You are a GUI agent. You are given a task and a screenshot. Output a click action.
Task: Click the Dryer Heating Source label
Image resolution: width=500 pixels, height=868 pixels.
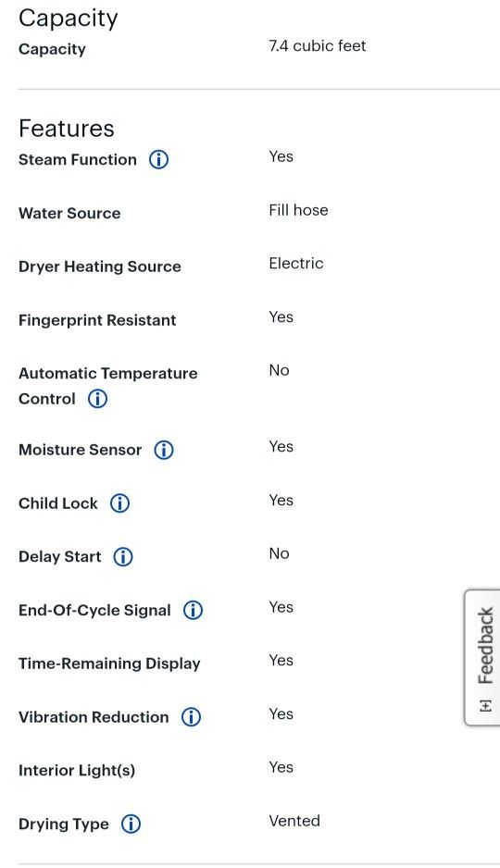click(100, 267)
